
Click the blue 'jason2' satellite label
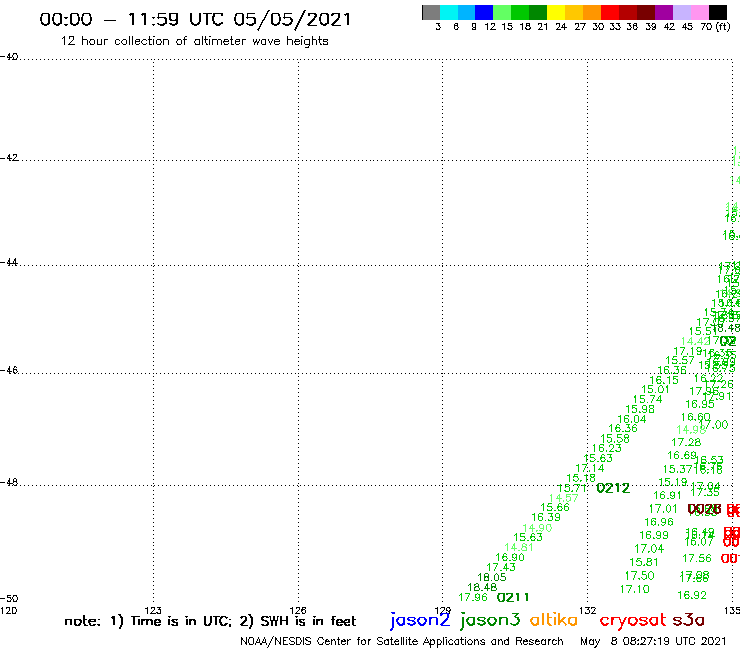pos(420,620)
